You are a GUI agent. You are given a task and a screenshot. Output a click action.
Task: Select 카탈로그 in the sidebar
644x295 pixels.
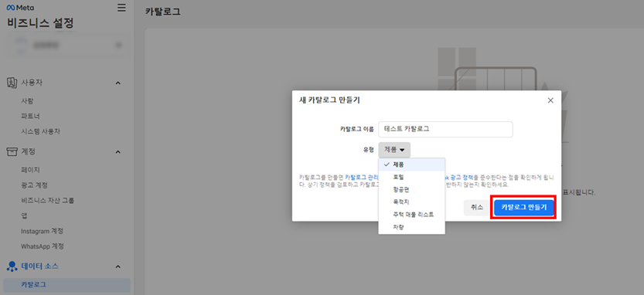tap(66, 285)
